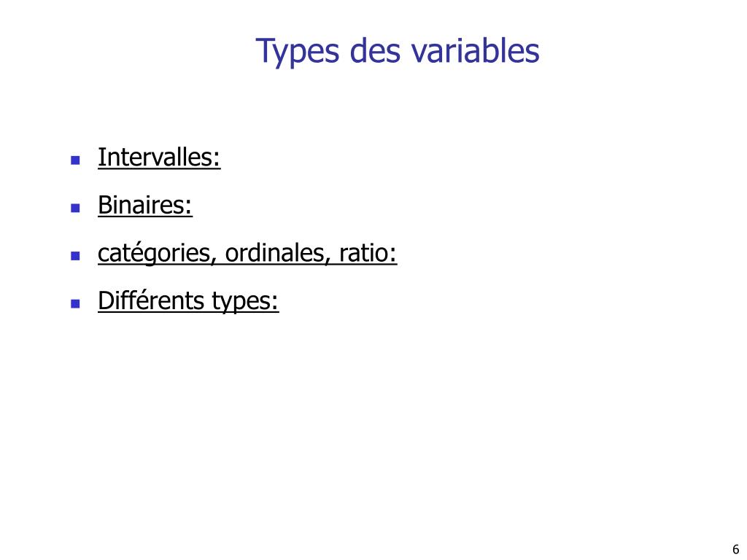Click the word "Différents" in last bullet
Image resolution: width=747 pixels, height=560 pixels.
click(151, 300)
